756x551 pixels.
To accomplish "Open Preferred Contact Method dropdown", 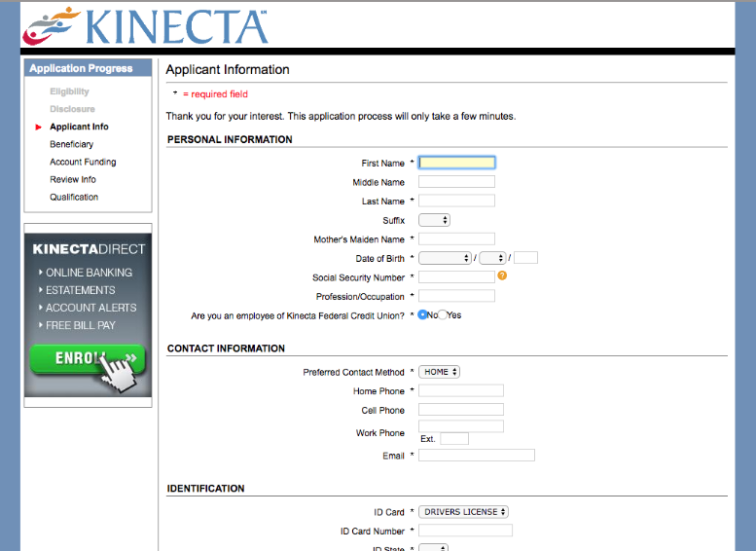I will [439, 372].
